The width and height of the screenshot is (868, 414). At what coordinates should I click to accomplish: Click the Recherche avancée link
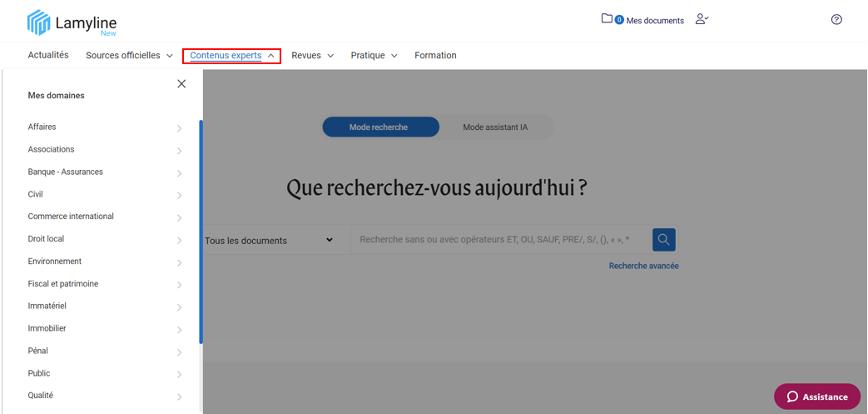[643, 266]
